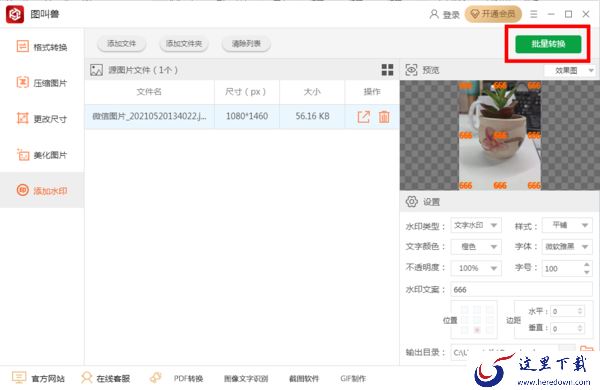Click the settings gear icon
The width and height of the screenshot is (600, 390).
(x=411, y=201)
